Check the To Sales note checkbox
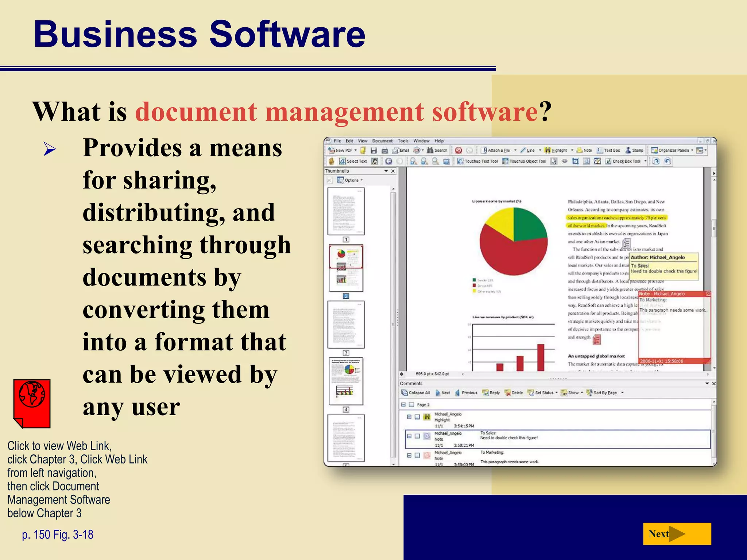The width and height of the screenshot is (747, 560). [x=417, y=436]
